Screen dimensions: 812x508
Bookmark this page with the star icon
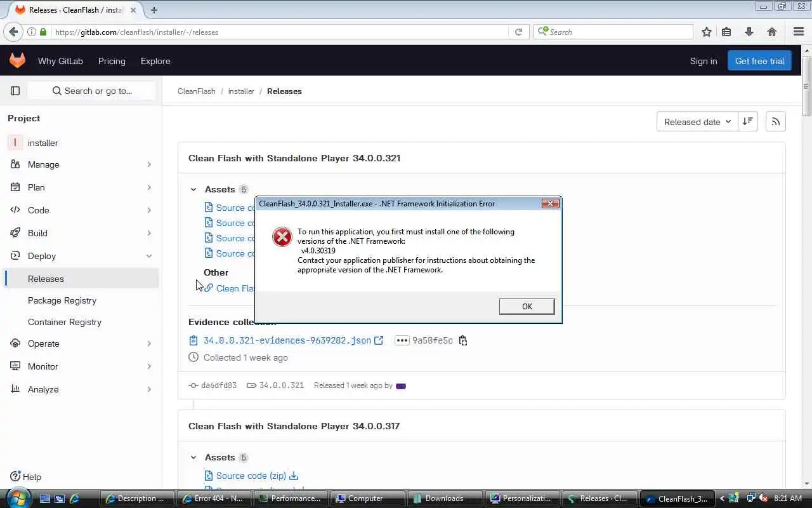[707, 32]
